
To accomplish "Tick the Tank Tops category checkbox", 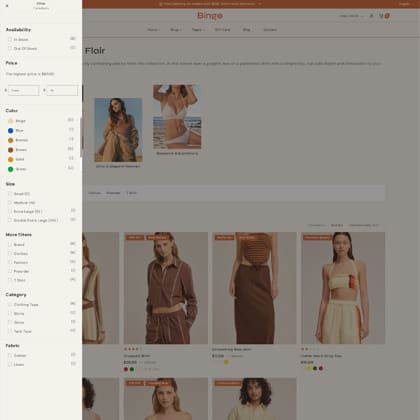I will pos(10,331).
